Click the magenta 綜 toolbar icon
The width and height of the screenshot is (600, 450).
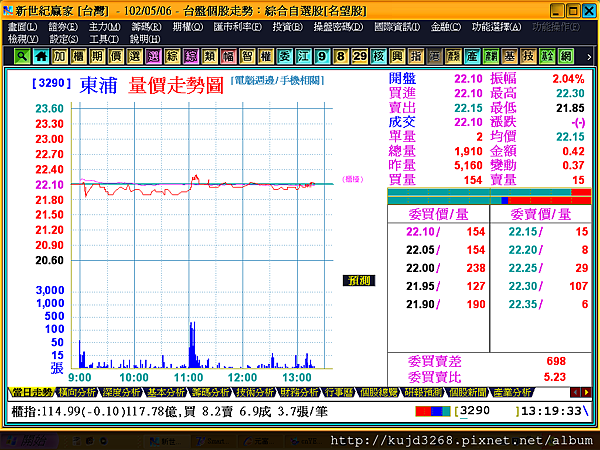tap(191, 57)
